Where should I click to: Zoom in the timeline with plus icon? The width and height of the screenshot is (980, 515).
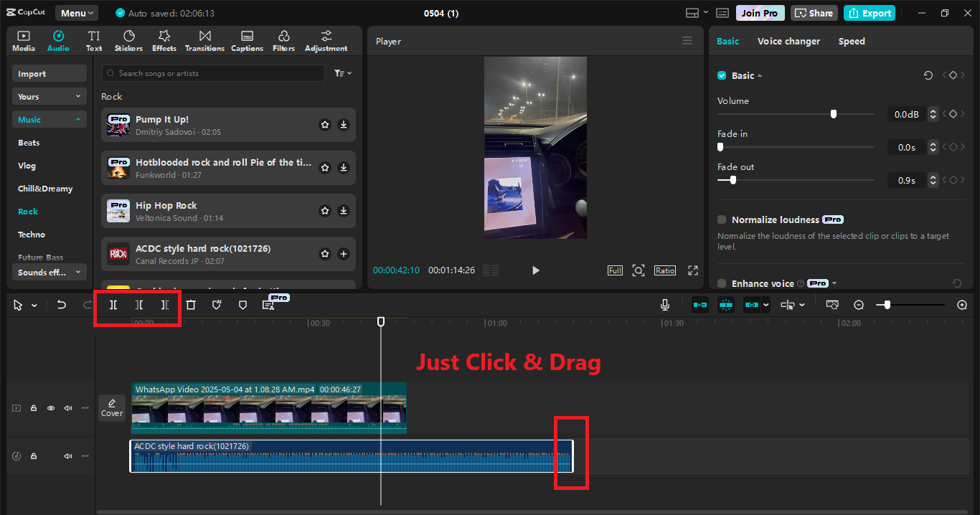[962, 305]
